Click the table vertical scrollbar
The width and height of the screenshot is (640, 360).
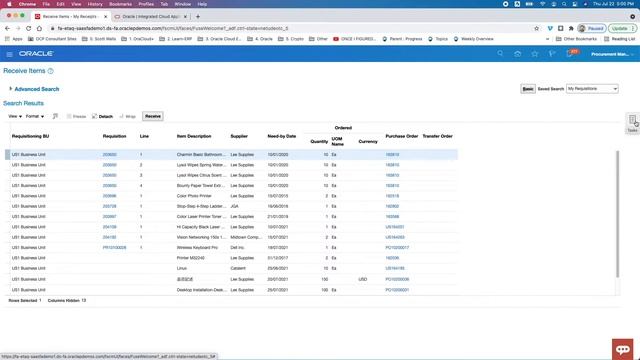[618, 214]
